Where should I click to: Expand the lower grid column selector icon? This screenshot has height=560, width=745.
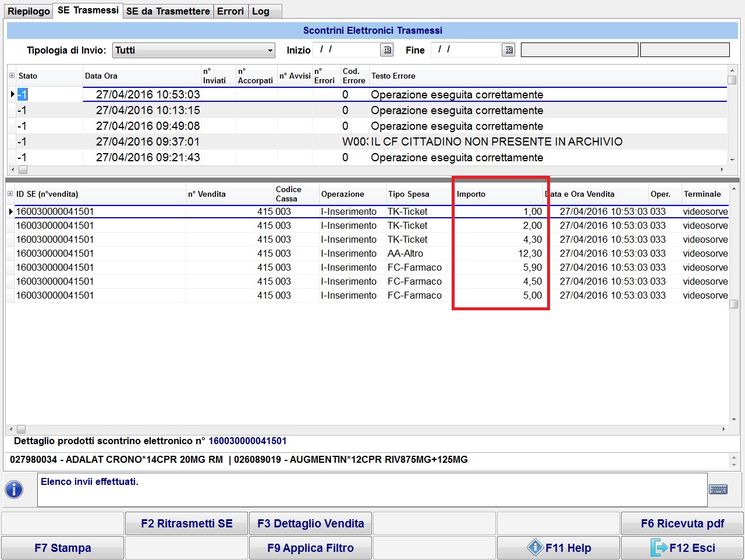pyautogui.click(x=10, y=194)
